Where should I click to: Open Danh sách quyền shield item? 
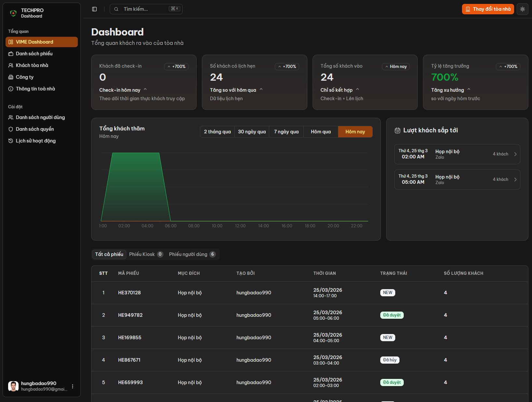coord(35,129)
